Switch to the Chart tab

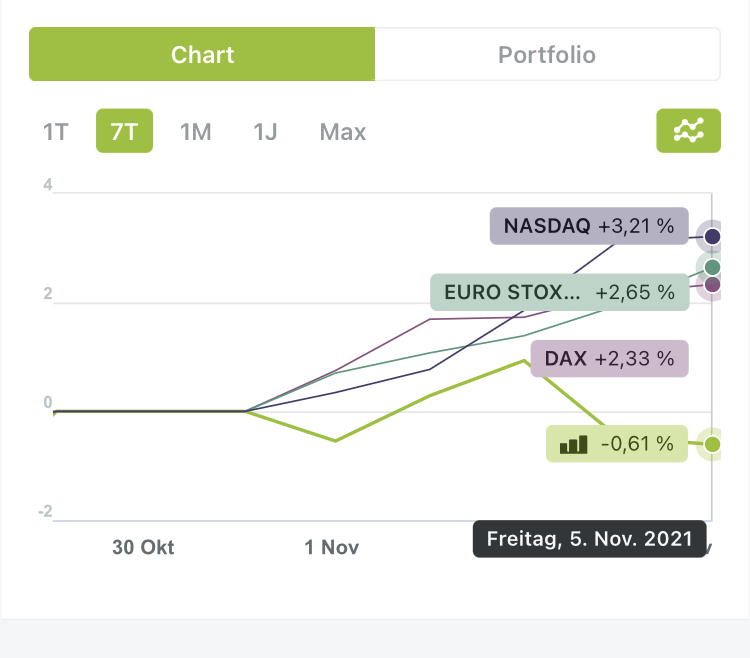[202, 54]
